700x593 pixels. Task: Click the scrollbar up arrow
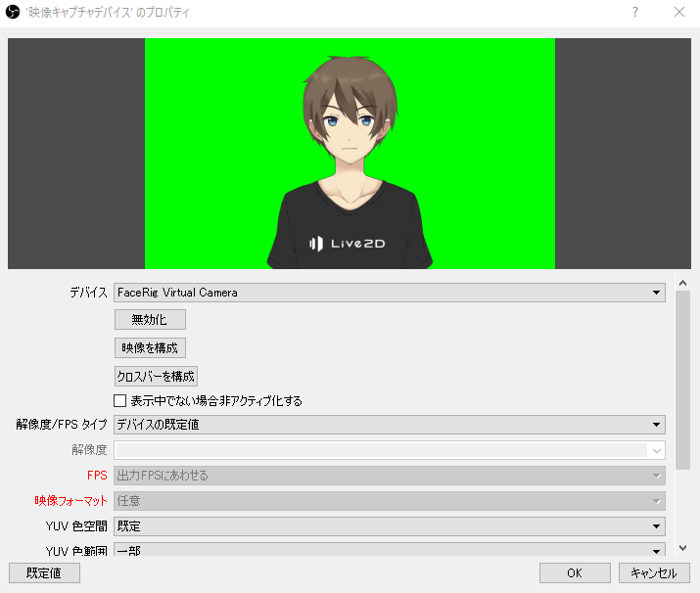(682, 283)
